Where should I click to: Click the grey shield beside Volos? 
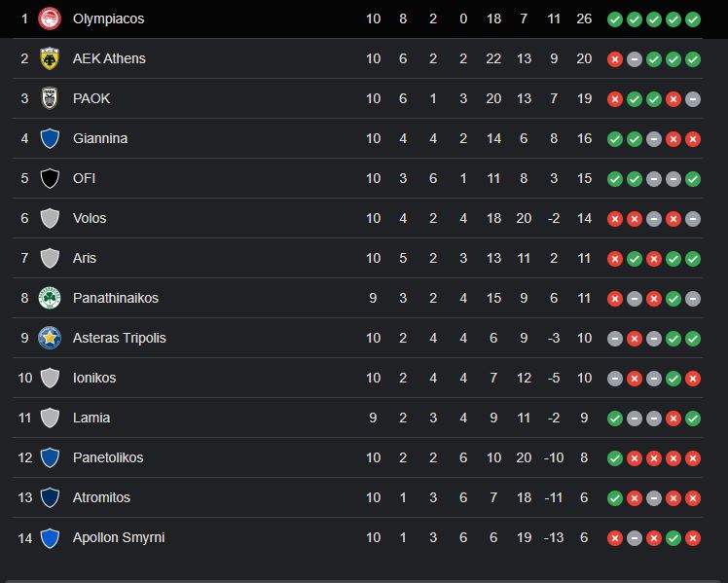click(50, 218)
